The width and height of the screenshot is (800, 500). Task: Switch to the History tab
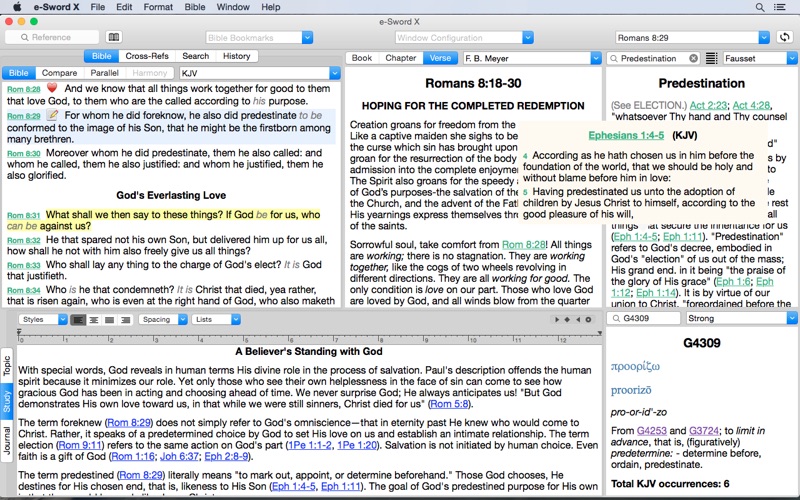point(236,56)
